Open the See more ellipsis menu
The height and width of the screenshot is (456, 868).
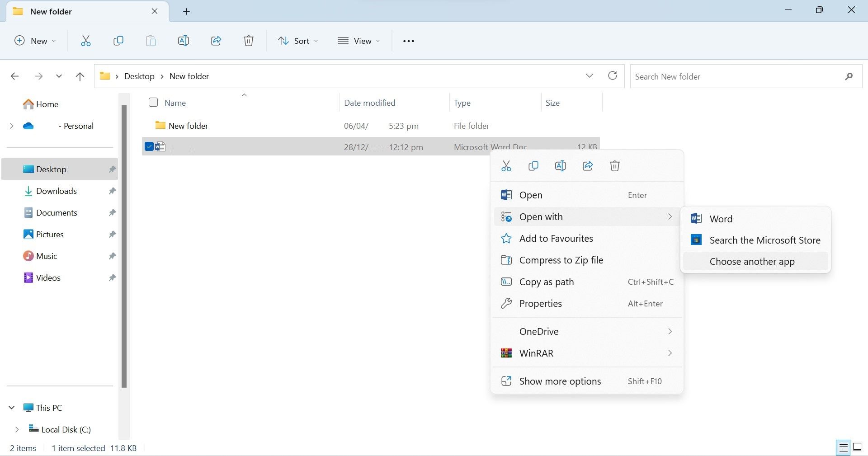point(409,41)
